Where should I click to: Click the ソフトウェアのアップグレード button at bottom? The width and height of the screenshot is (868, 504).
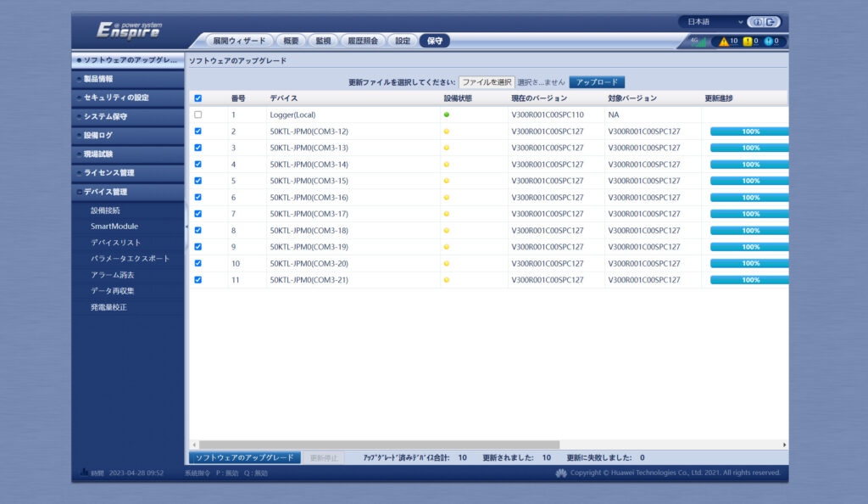click(x=244, y=457)
